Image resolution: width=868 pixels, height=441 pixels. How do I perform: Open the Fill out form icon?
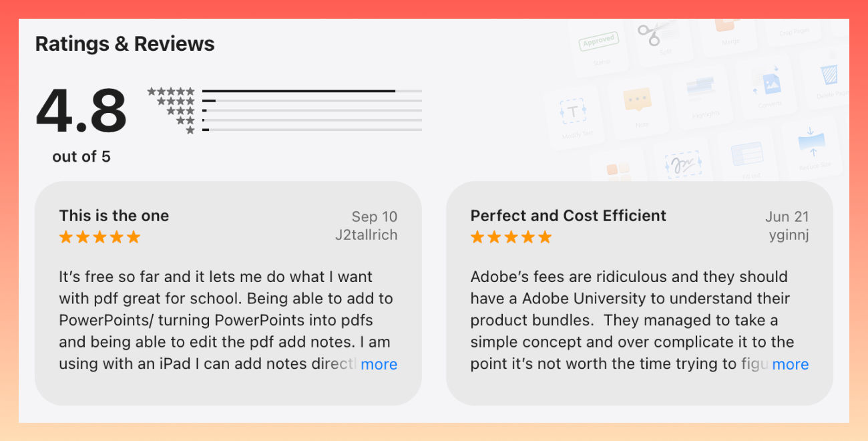coord(747,154)
